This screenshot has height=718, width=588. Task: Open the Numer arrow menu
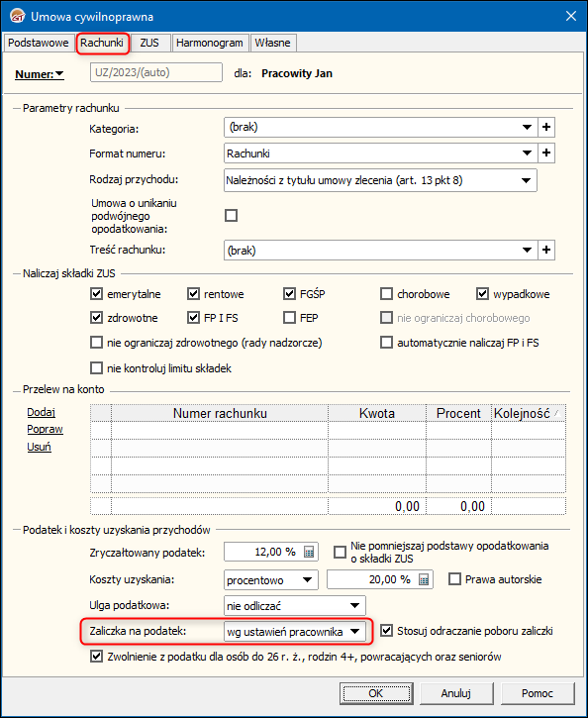point(59,73)
